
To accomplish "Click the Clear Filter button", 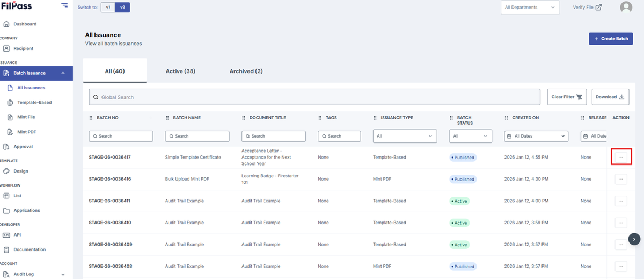I will 567,97.
